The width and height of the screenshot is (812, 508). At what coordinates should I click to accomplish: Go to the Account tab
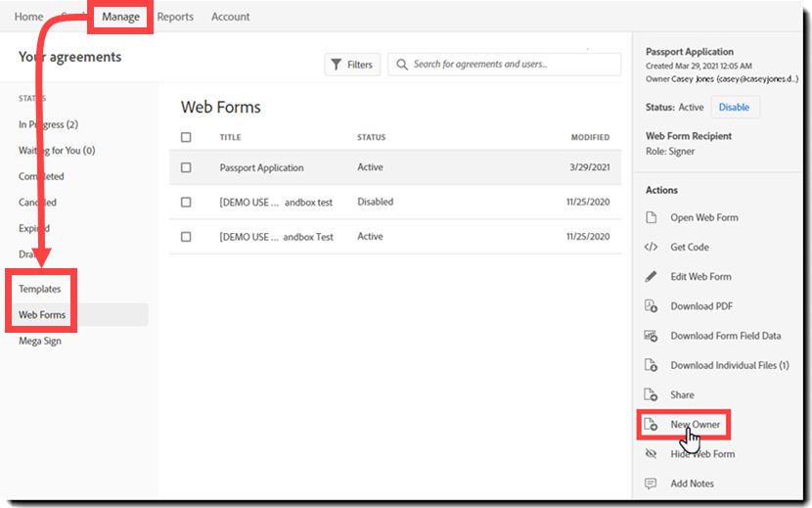[231, 17]
